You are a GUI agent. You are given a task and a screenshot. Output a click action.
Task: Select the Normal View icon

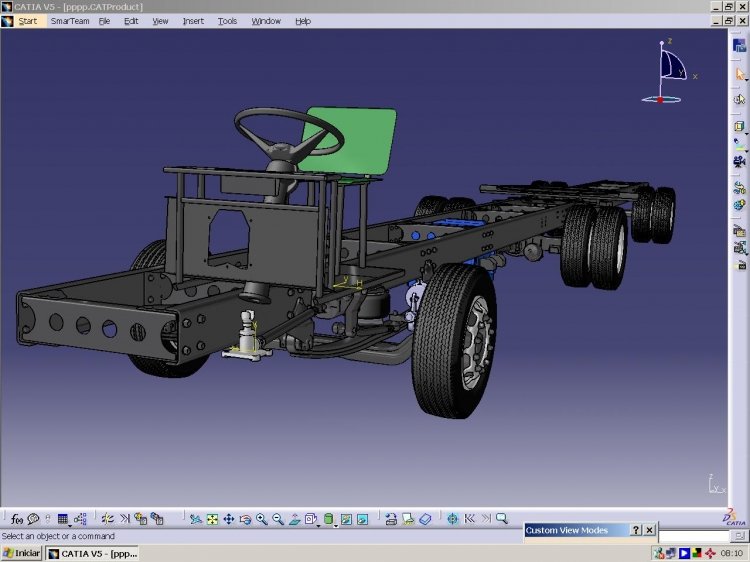295,519
